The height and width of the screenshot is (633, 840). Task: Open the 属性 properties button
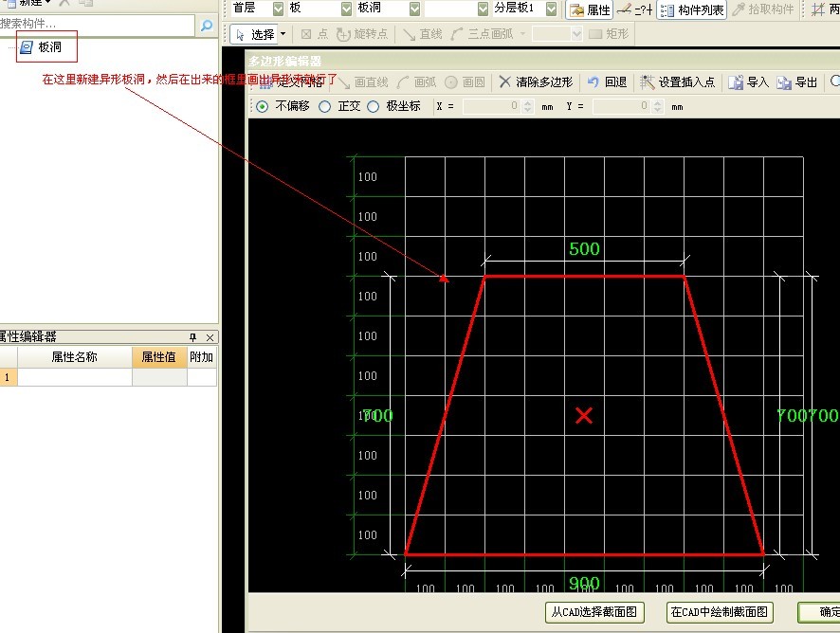tap(590, 9)
